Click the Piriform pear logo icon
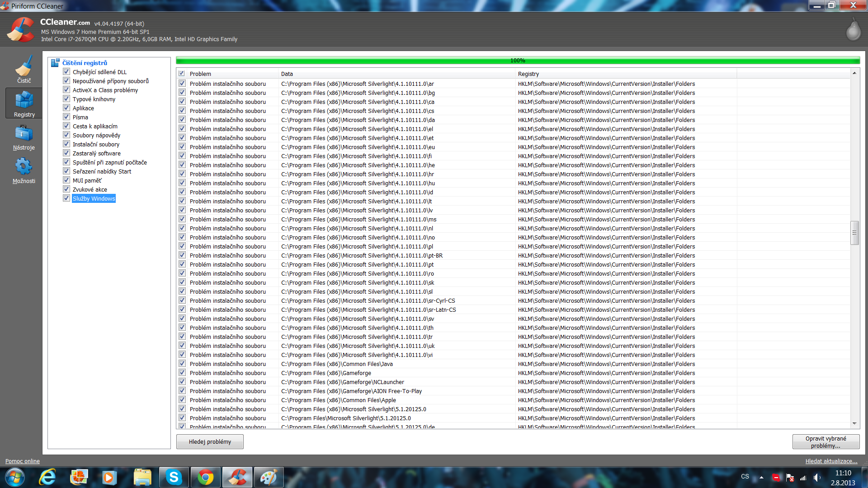The height and width of the screenshot is (488, 868). (x=853, y=29)
